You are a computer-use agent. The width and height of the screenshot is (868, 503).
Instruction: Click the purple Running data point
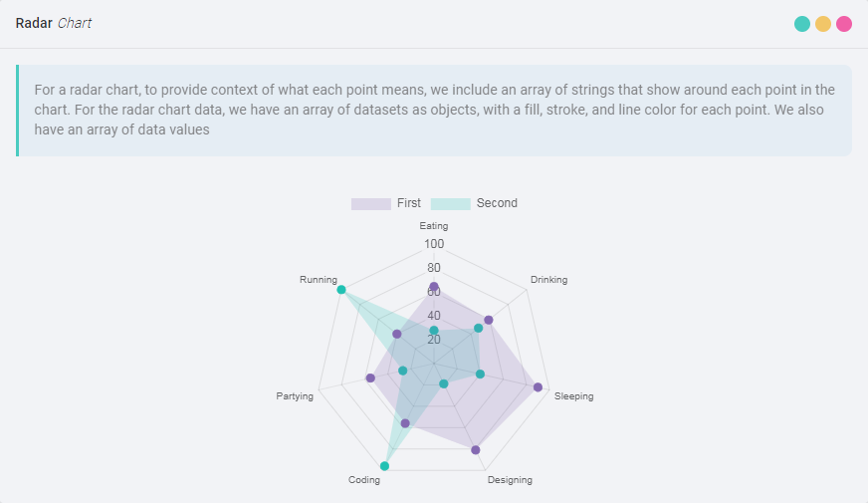pos(397,334)
